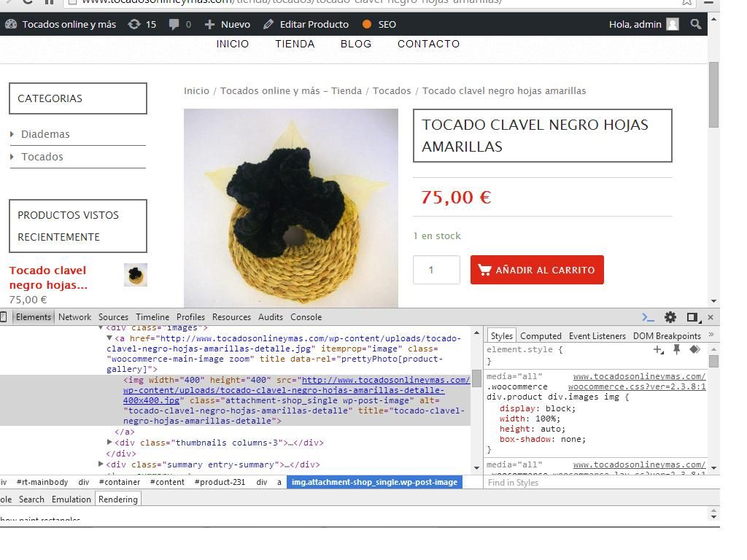
Task: Open the Resources tab
Action: [231, 317]
